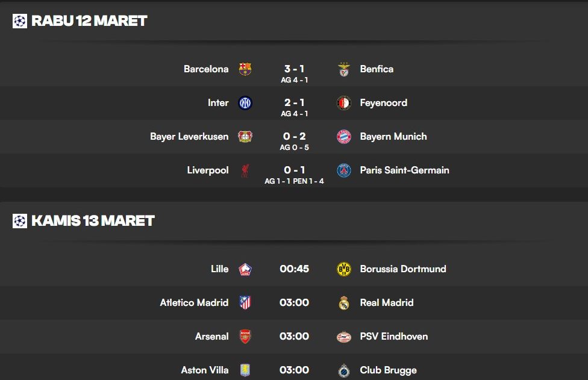Click the Benfica club crest

[x=344, y=69]
